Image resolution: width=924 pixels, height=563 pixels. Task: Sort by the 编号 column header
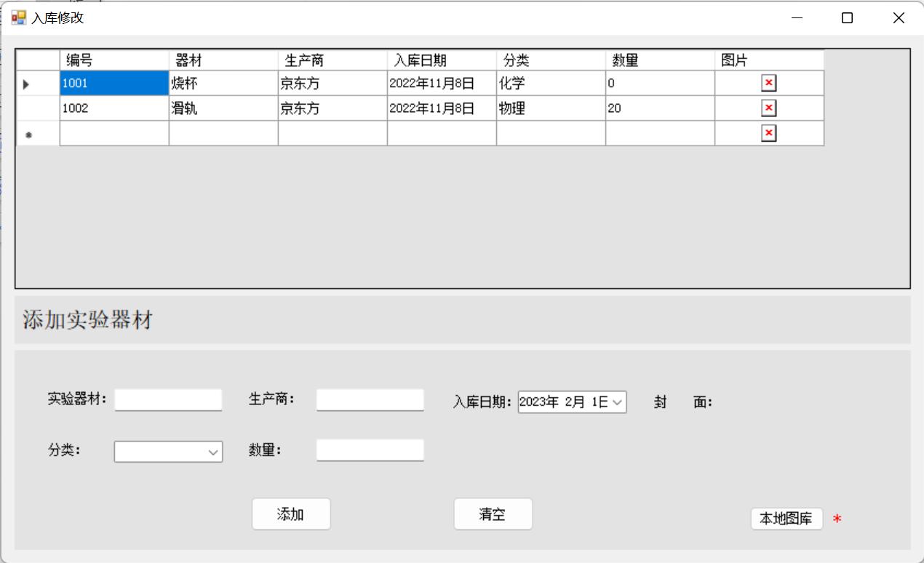pyautogui.click(x=114, y=60)
